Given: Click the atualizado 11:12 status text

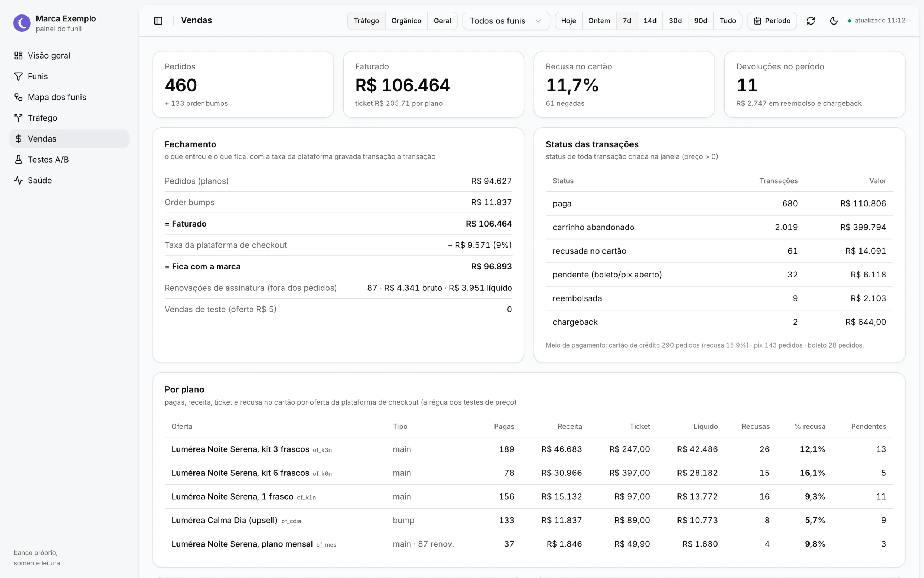Looking at the screenshot, I should coord(880,21).
